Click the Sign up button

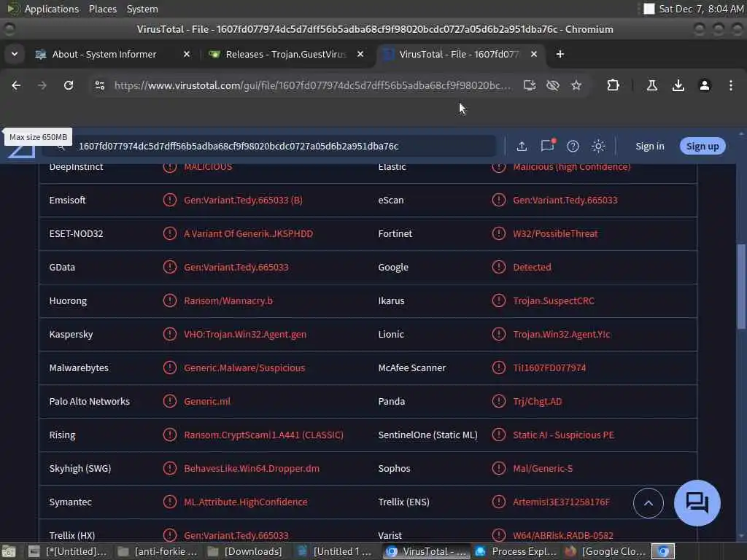703,146
